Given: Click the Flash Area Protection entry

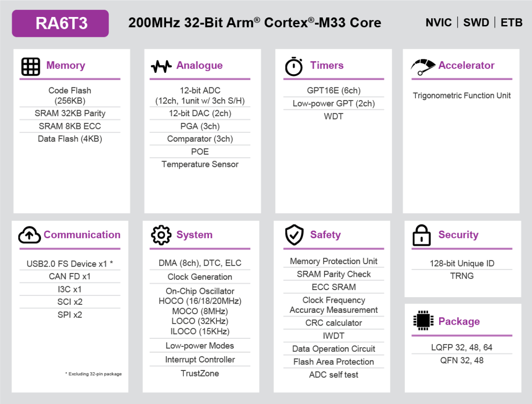Looking at the screenshot, I should click(x=334, y=362).
